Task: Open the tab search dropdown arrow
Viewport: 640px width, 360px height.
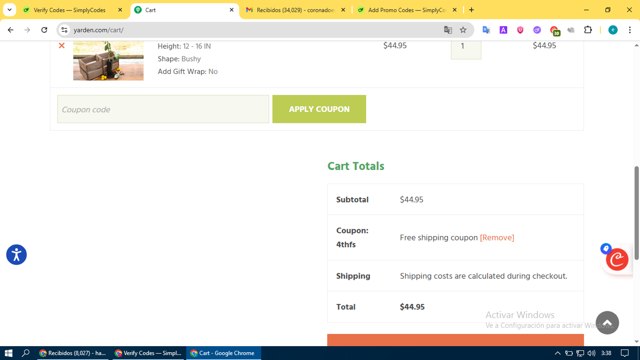Action: click(x=9, y=10)
